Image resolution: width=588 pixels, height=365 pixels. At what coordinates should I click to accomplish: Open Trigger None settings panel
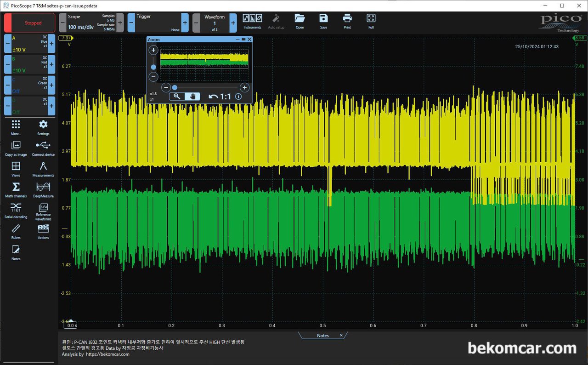[158, 23]
